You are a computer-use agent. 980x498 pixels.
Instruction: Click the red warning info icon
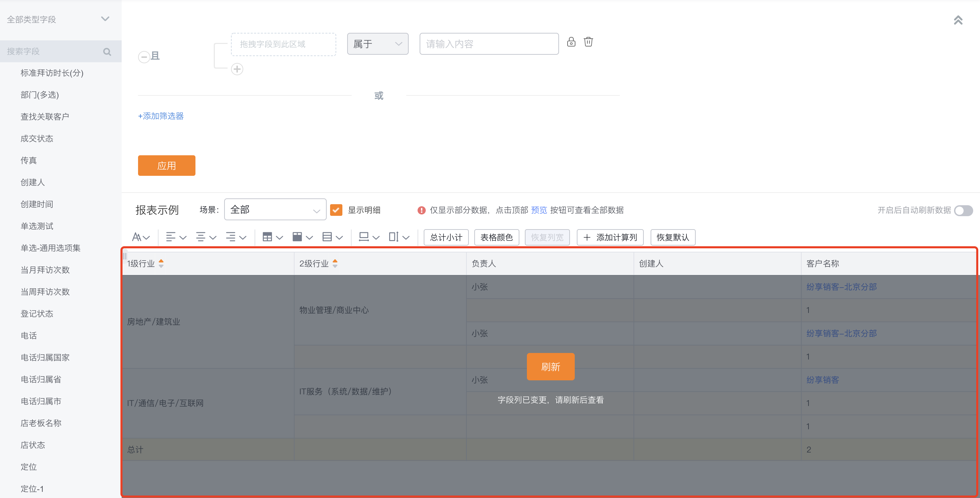[x=422, y=210]
